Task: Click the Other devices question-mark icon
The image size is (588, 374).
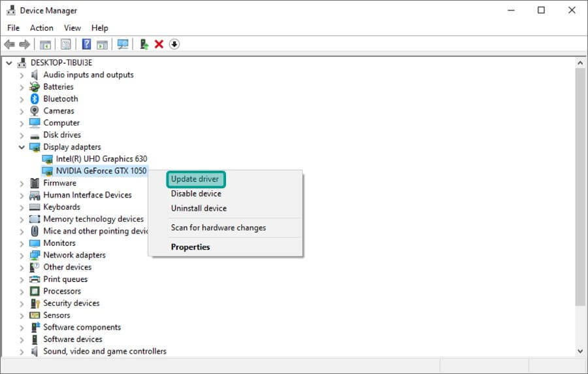Action: click(35, 267)
